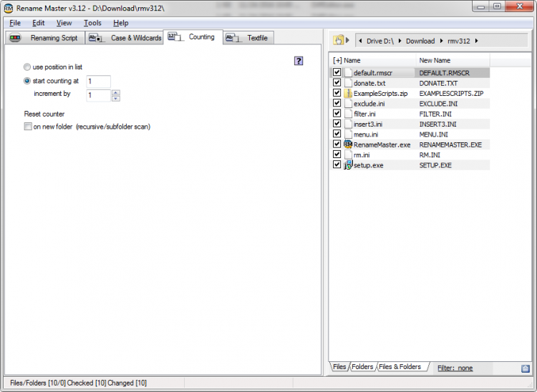Expand the arrow after Download
Screen dimensions: 537x392
[441, 41]
